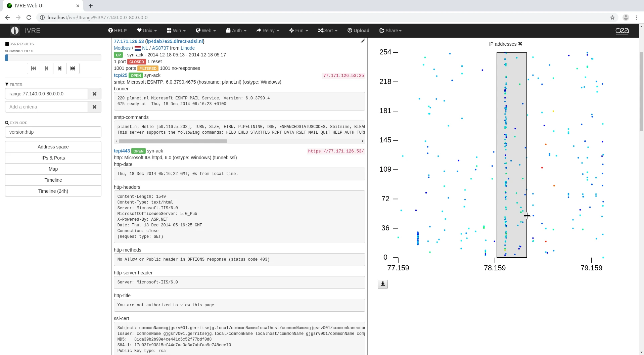Expand the Web dropdown menu
Screen dimensions: 644x355
tap(206, 31)
